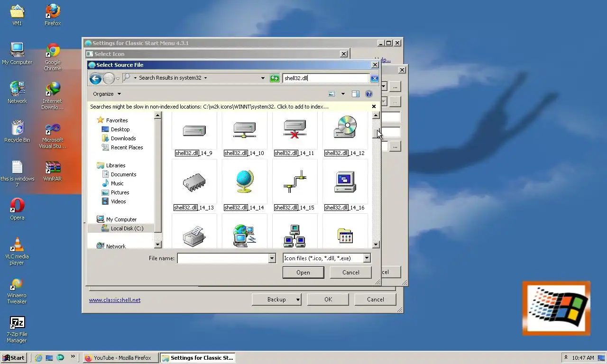The height and width of the screenshot is (364, 607).
Task: Click the Change your view icon
Action: (x=331, y=94)
